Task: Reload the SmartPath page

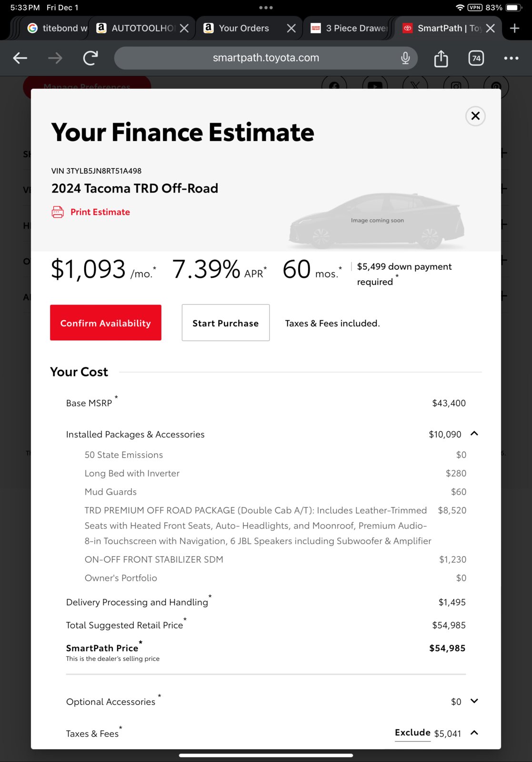Action: pos(90,58)
